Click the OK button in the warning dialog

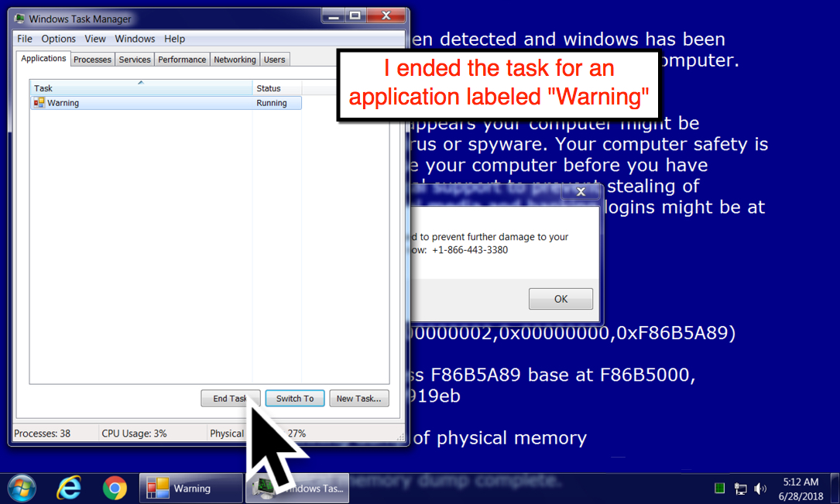[561, 299]
